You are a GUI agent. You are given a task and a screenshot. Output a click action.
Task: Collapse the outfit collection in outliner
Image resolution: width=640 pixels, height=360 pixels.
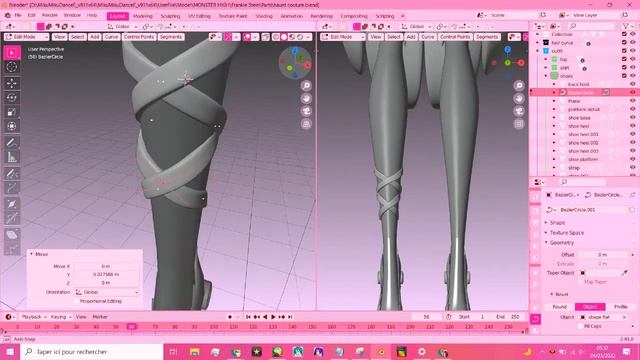538,51
